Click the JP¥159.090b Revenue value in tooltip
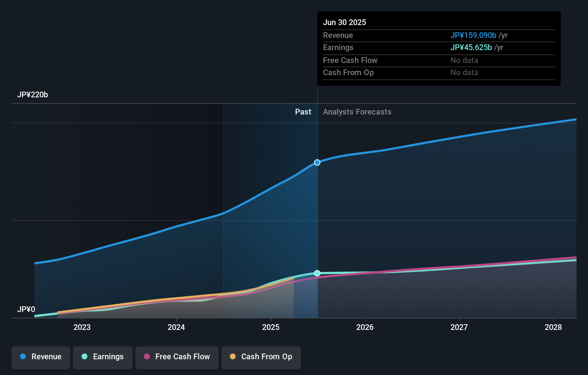The height and width of the screenshot is (375, 588). click(x=473, y=35)
